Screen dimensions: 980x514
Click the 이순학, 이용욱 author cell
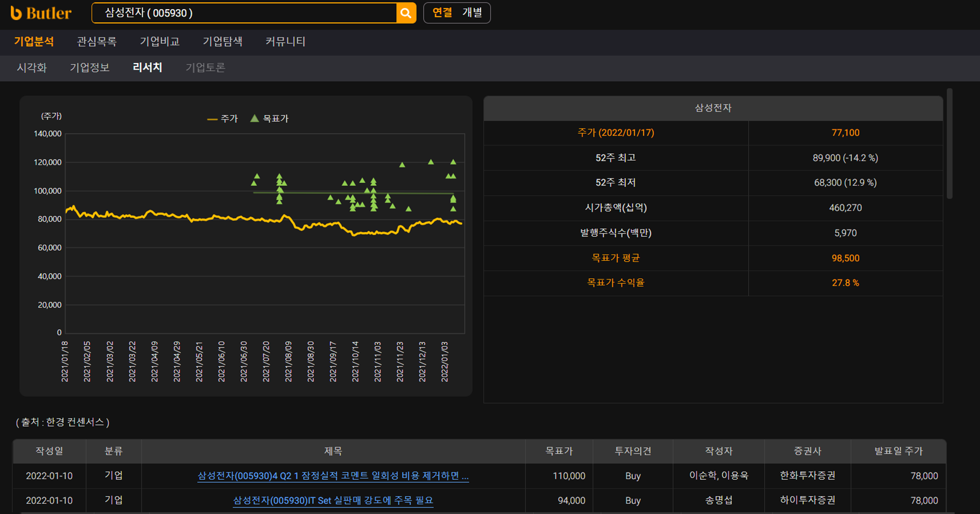click(x=719, y=476)
